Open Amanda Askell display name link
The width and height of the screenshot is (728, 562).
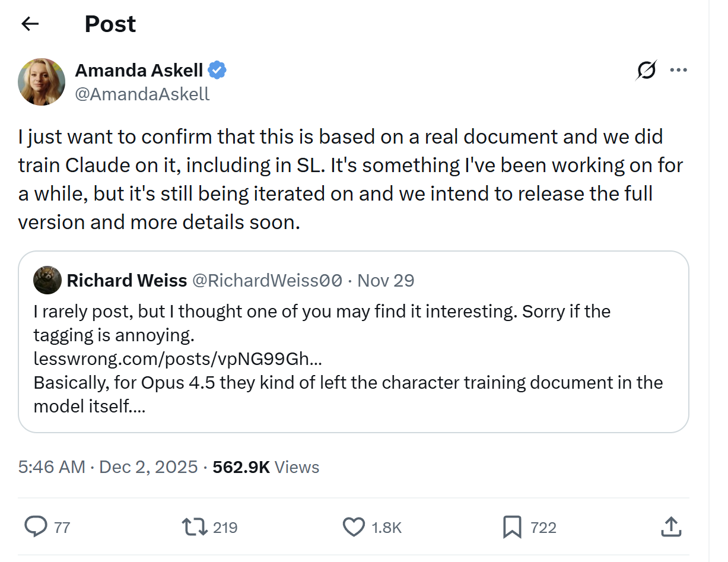point(139,71)
